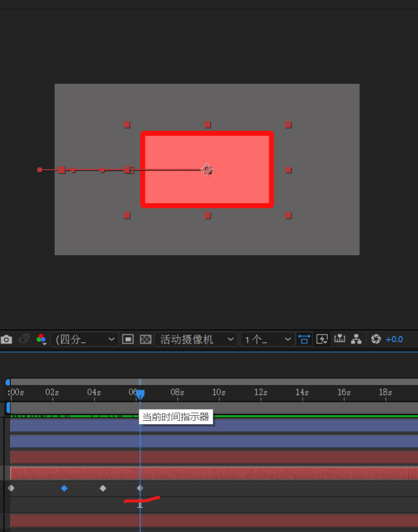Image resolution: width=418 pixels, height=532 pixels.
Task: Click the 10s mark on time ruler
Action: pos(219,392)
